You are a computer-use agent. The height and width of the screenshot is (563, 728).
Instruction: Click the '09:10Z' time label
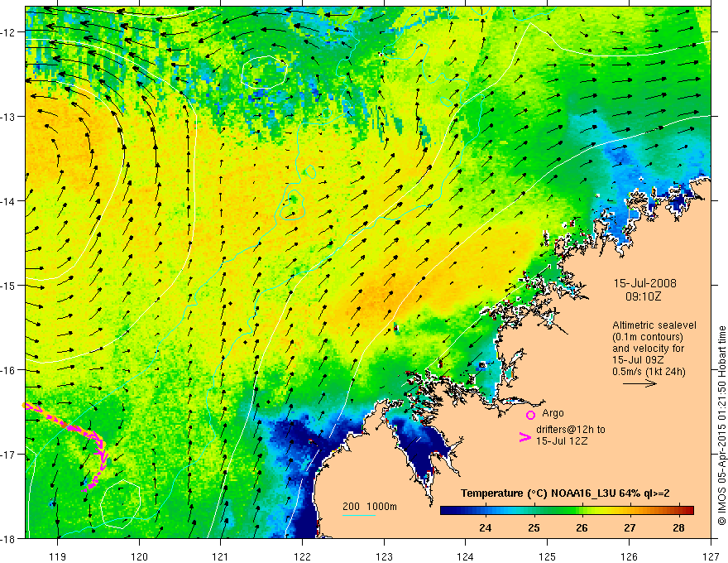point(643,296)
